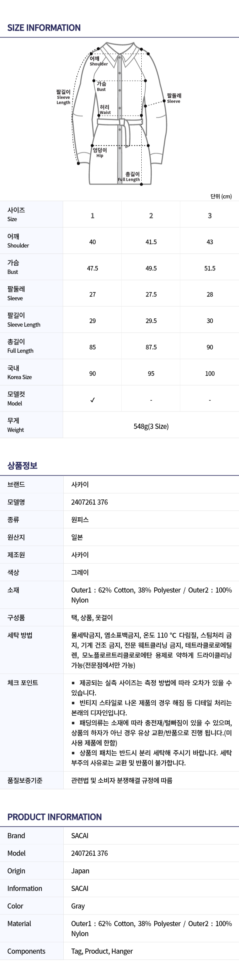
Task: Click the Sleeve Length label on the diagram
Action: tap(63, 97)
